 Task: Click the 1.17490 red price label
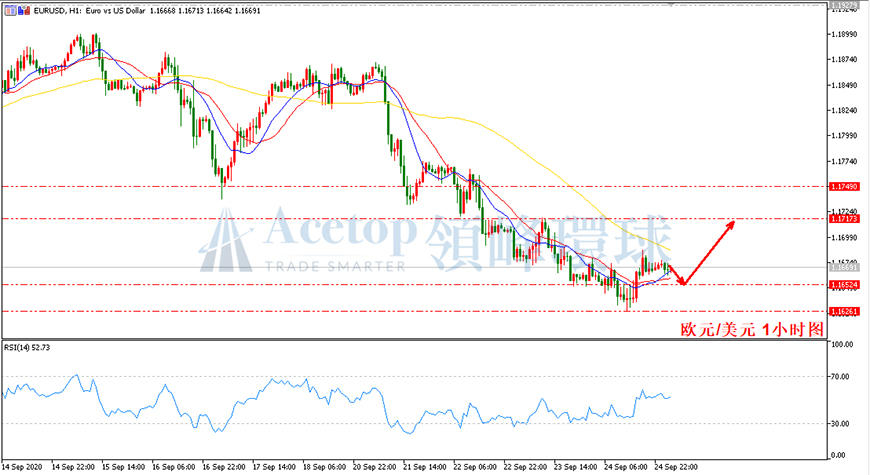tap(844, 186)
